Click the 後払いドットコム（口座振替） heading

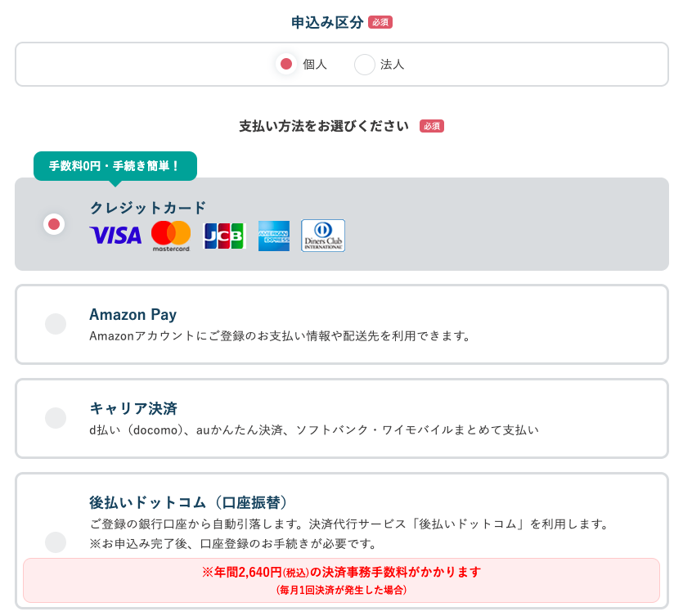click(188, 502)
